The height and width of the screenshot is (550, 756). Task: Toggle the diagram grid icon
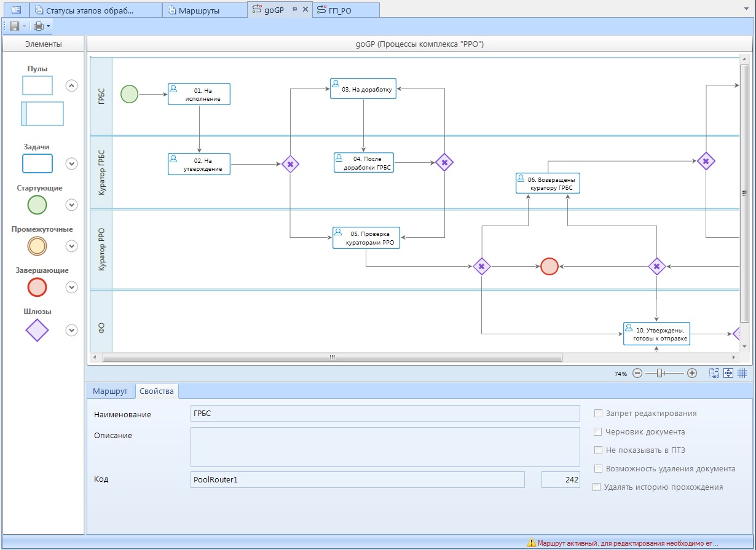point(742,373)
